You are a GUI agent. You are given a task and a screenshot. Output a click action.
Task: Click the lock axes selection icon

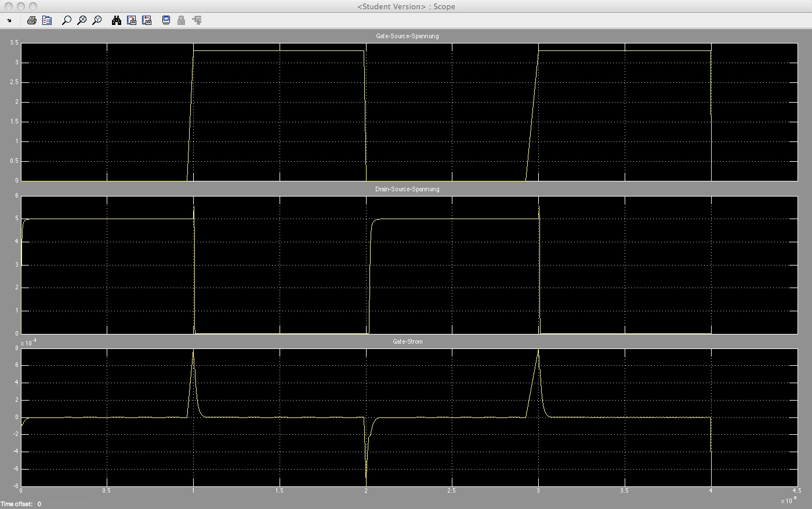[182, 20]
